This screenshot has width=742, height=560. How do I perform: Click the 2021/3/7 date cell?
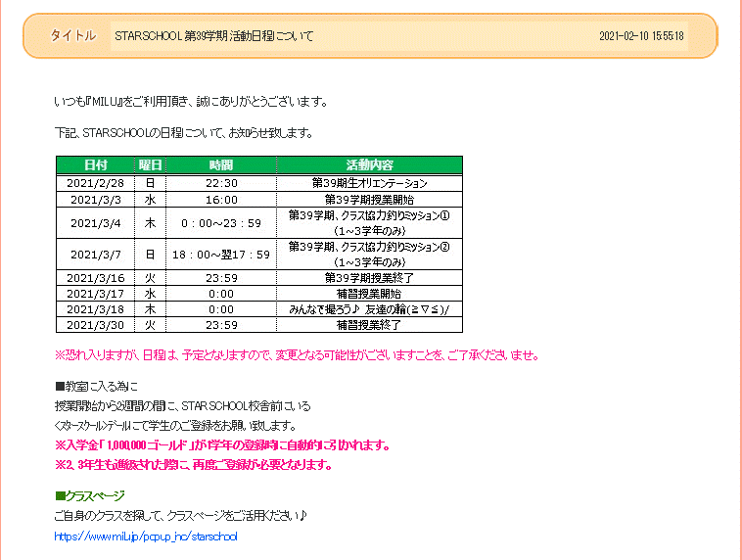(x=96, y=255)
